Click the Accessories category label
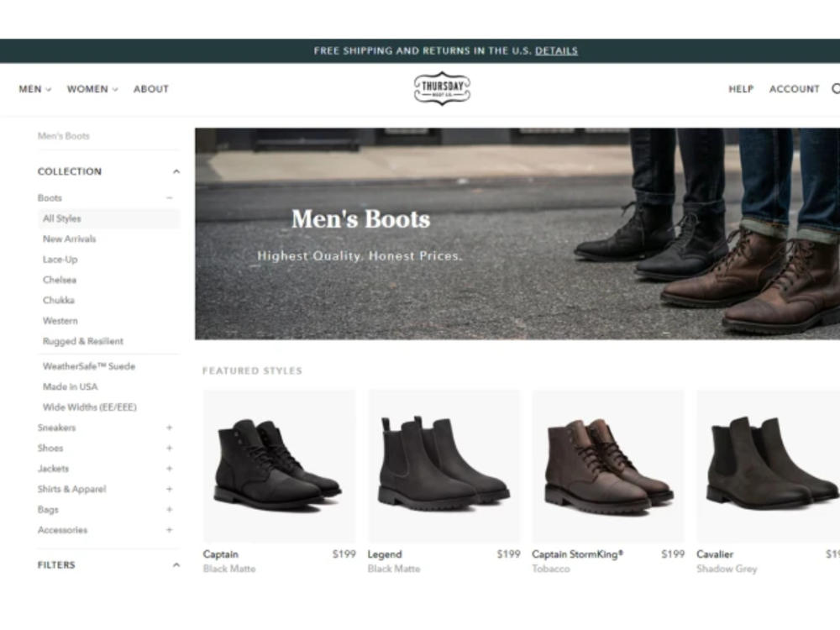The height and width of the screenshot is (630, 840). [x=63, y=530]
